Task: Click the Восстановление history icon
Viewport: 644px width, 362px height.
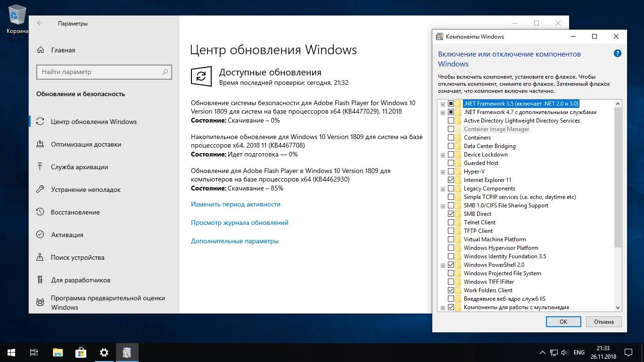Action: (x=41, y=212)
